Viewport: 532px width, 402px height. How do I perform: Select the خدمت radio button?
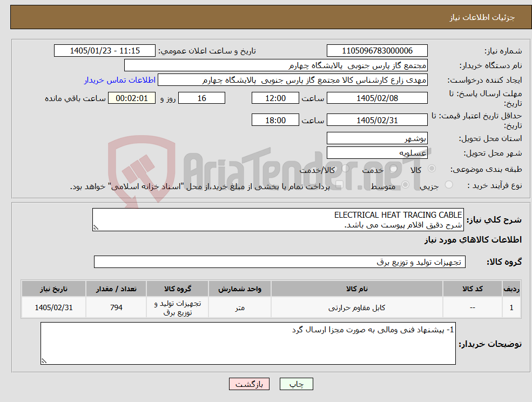point(394,169)
